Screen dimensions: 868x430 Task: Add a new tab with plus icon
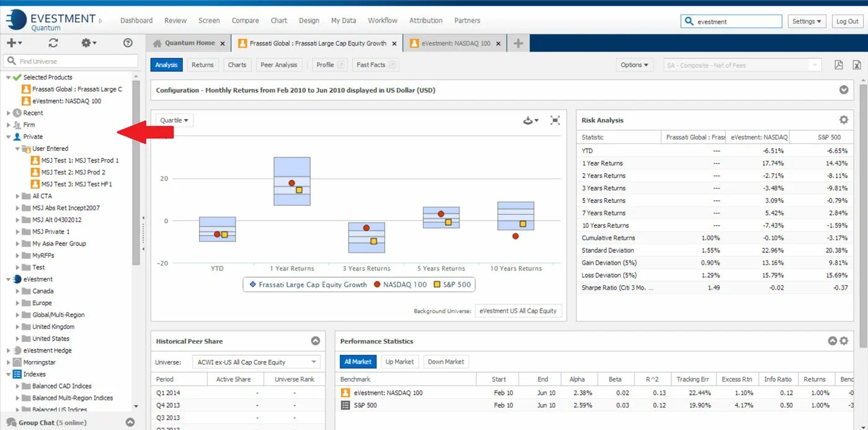(x=518, y=43)
